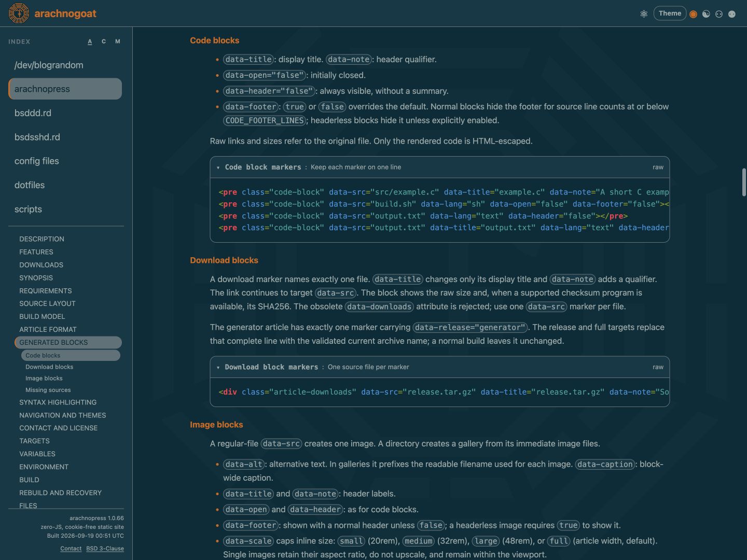Image resolution: width=747 pixels, height=560 pixels.
Task: Select the filled gray face theme option
Action: [732, 14]
